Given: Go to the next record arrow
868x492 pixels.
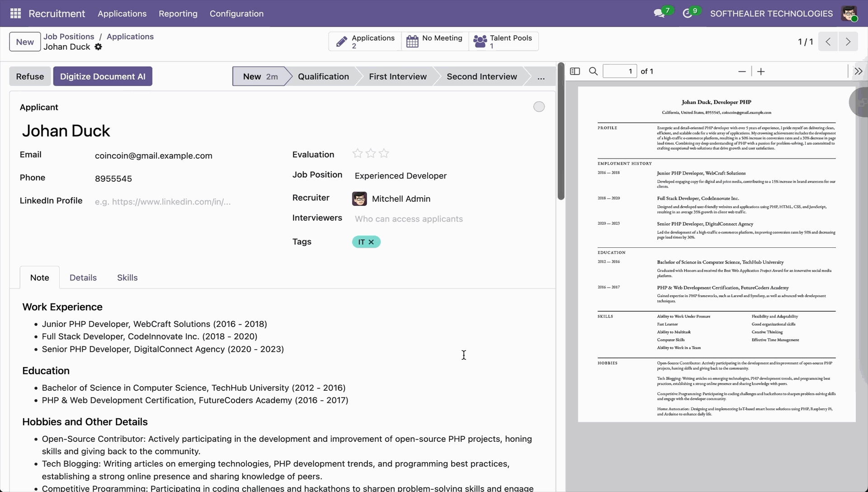Looking at the screenshot, I should pyautogui.click(x=848, y=42).
